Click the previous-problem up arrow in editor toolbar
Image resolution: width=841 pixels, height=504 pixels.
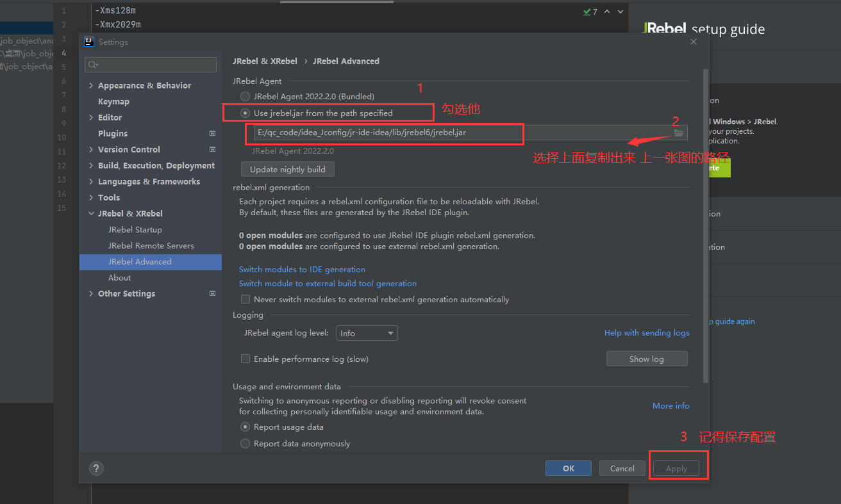point(606,11)
